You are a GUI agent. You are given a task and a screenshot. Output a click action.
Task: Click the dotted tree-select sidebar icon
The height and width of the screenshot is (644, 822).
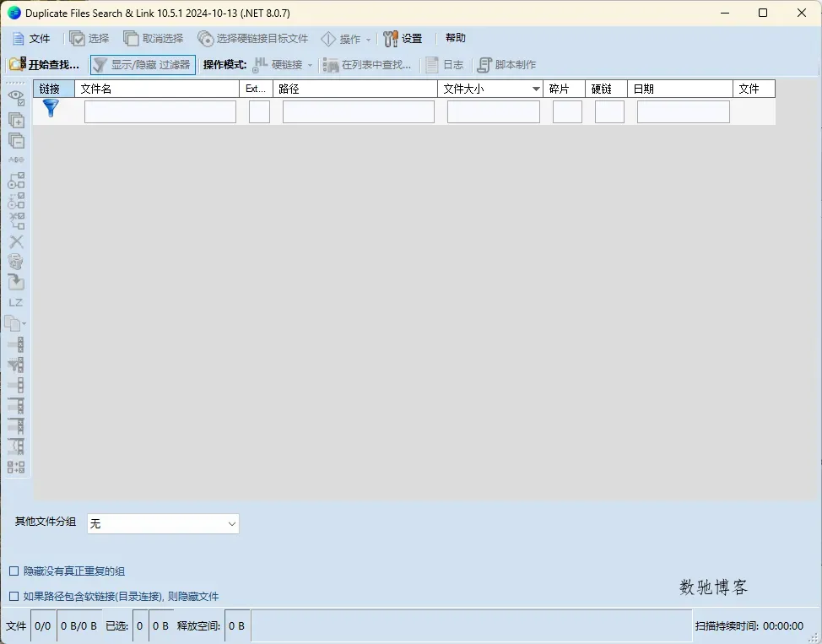click(x=16, y=201)
